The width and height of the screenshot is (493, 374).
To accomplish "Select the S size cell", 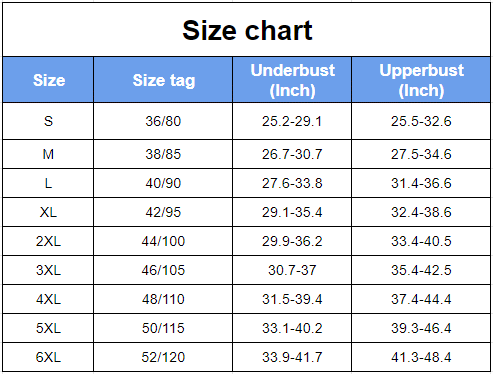I will pyautogui.click(x=48, y=121).
